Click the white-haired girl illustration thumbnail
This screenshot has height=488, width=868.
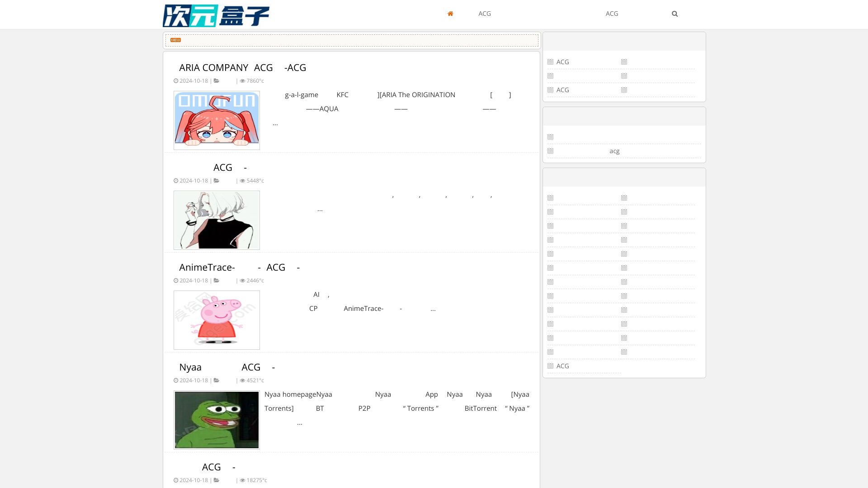pyautogui.click(x=217, y=220)
